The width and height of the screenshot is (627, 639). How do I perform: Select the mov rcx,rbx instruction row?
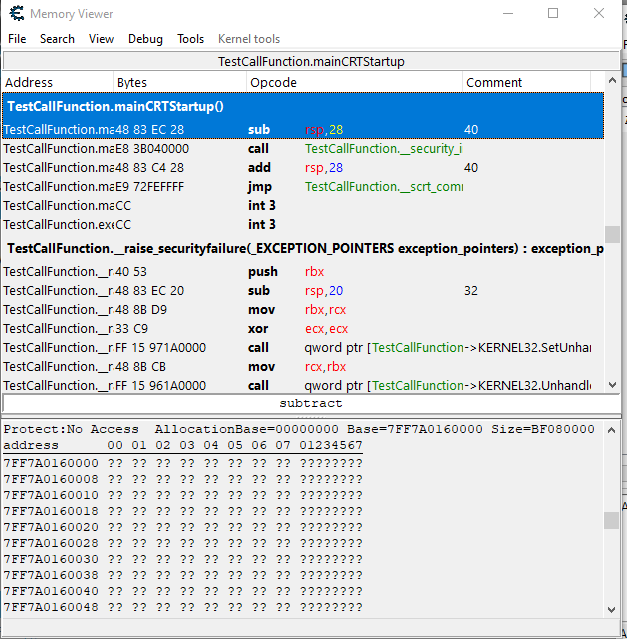point(303,366)
